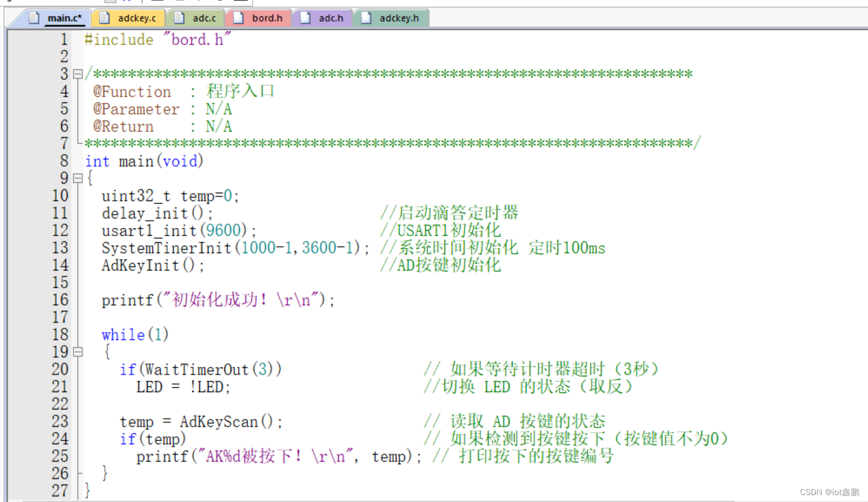Click the comment "//AD按键初始化"
Screen dimensions: 868x502
440,265
